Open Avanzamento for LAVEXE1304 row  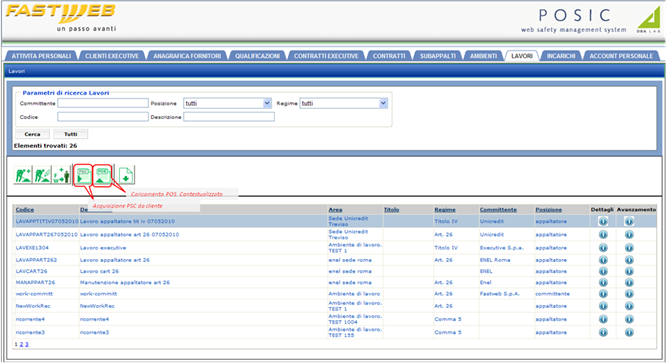pyautogui.click(x=629, y=248)
